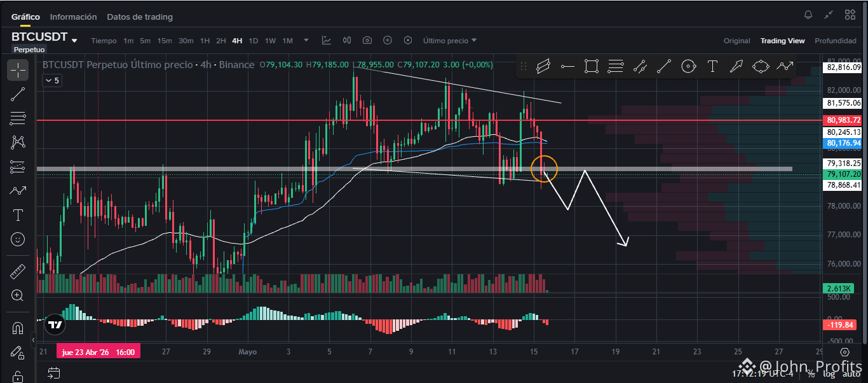The width and height of the screenshot is (868, 383).
Task: Select the 4H timeframe
Action: click(x=237, y=41)
